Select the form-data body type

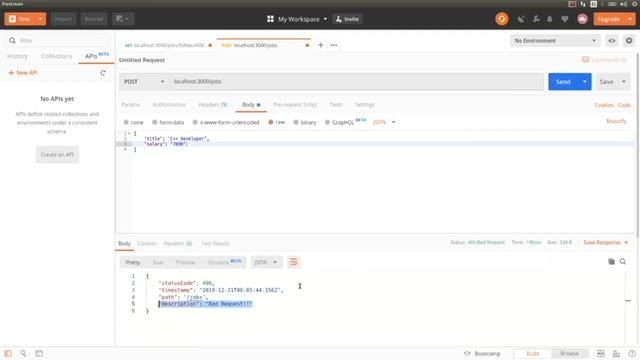click(168, 122)
